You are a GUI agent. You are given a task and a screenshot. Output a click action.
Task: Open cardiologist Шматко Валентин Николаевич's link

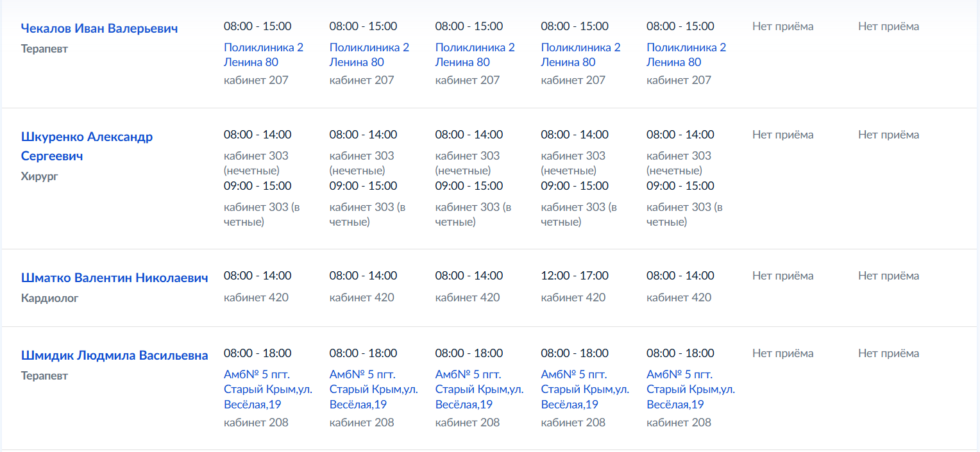pyautogui.click(x=115, y=278)
